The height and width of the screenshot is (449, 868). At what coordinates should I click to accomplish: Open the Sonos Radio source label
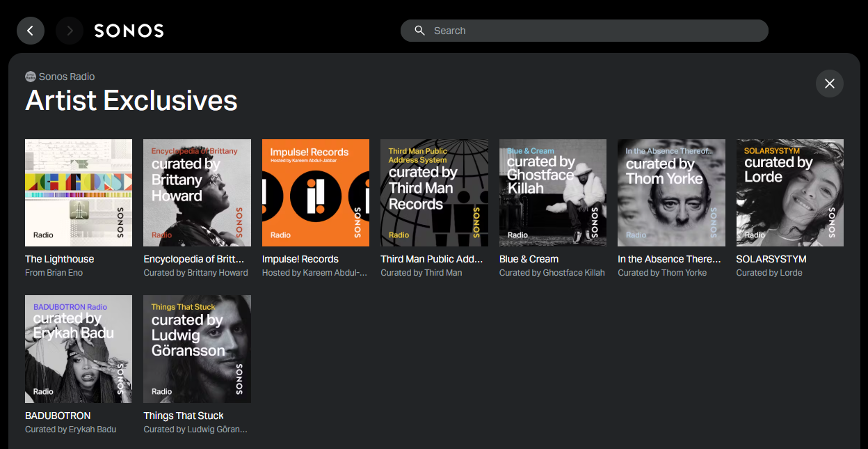click(x=67, y=77)
